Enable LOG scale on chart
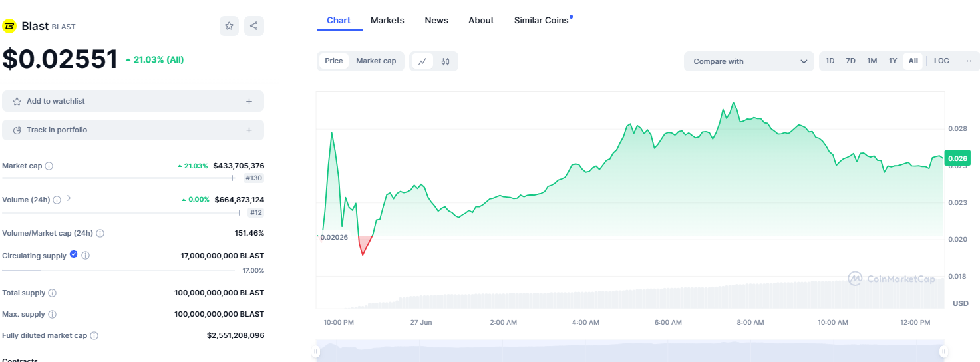Image resolution: width=980 pixels, height=362 pixels. tap(941, 61)
